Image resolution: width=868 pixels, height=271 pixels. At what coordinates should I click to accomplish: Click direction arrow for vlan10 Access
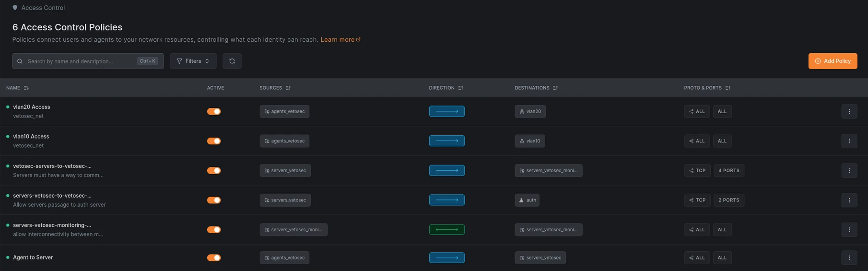[447, 141]
